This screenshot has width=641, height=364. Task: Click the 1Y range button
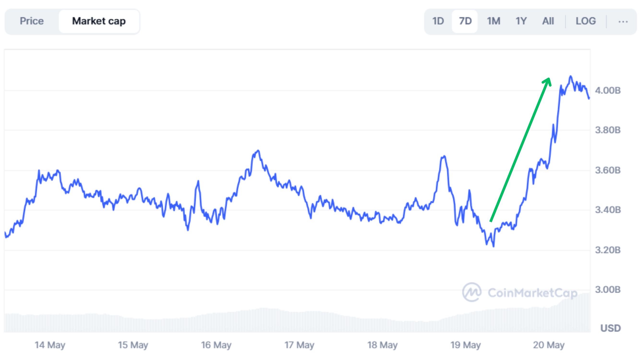tap(521, 21)
